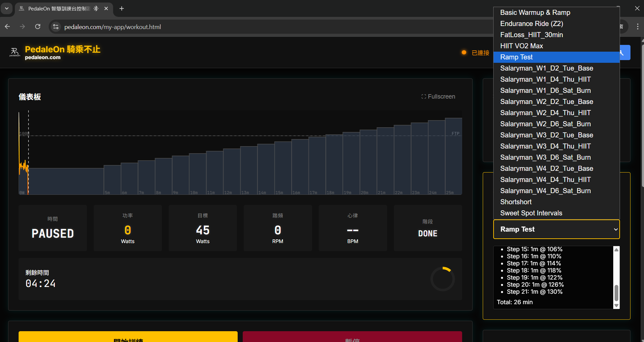644x342 pixels.
Task: Click the circular remaining-time progress ring
Action: pos(442,279)
